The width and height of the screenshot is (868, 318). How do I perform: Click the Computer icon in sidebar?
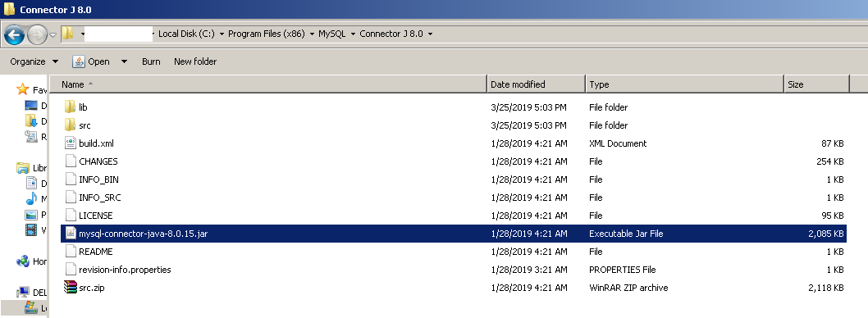[23, 293]
